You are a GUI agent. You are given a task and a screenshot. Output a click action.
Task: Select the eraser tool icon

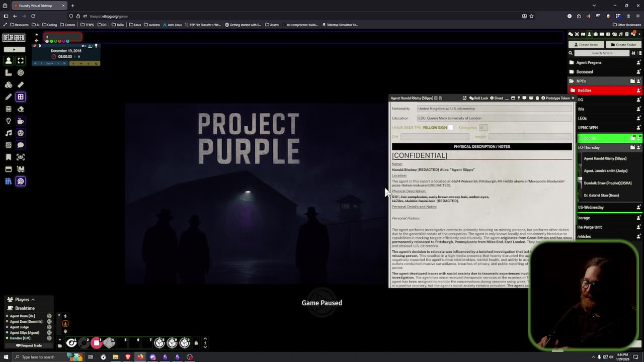pyautogui.click(x=21, y=109)
